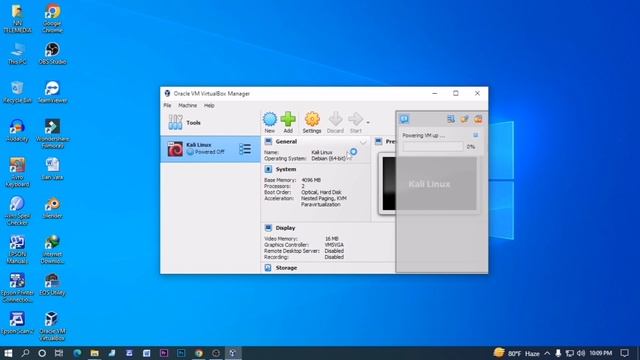Open OBS Studio desktop shortcut
This screenshot has width=640, height=360.
tap(52, 53)
